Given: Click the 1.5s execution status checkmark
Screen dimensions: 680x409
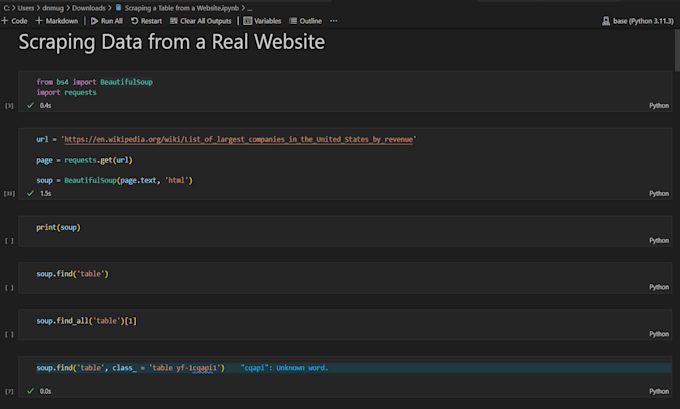Looking at the screenshot, I should 30,193.
